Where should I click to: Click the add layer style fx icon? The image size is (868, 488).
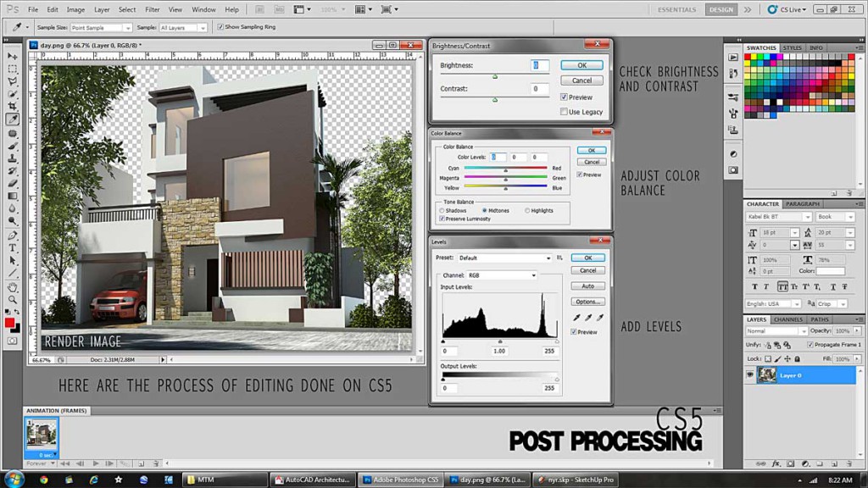click(776, 463)
